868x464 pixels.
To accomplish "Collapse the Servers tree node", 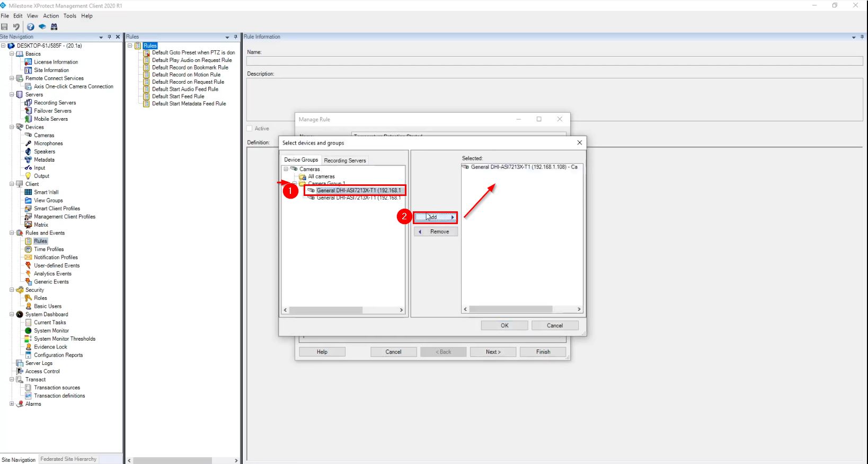I will coord(12,95).
